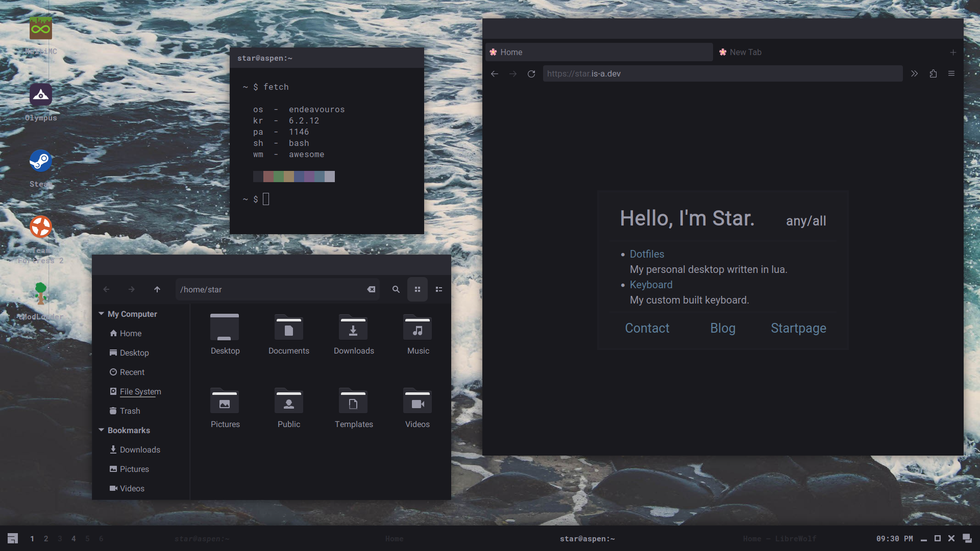Click the Trash item in file manager sidebar
Screen dimensions: 980x551
tap(129, 411)
